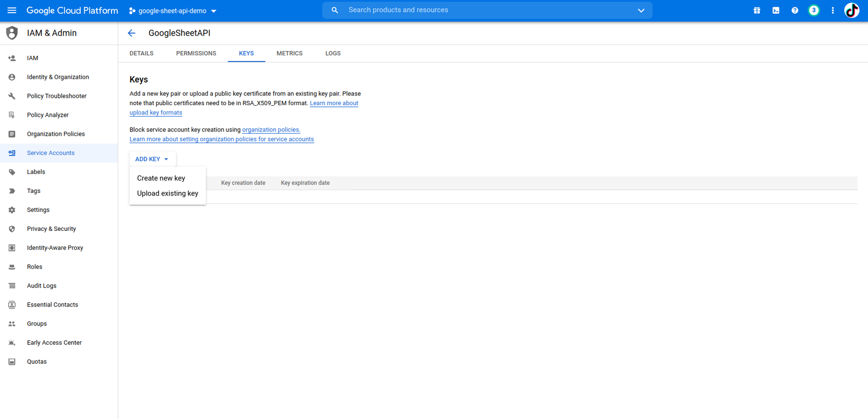Image resolution: width=868 pixels, height=419 pixels.
Task: Open the user account avatar
Action: (852, 11)
